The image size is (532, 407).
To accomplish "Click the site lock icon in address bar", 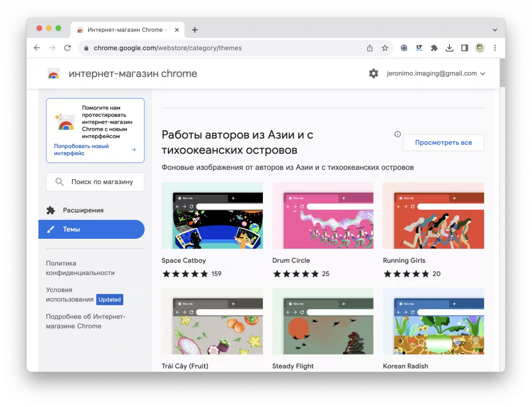I will (85, 48).
